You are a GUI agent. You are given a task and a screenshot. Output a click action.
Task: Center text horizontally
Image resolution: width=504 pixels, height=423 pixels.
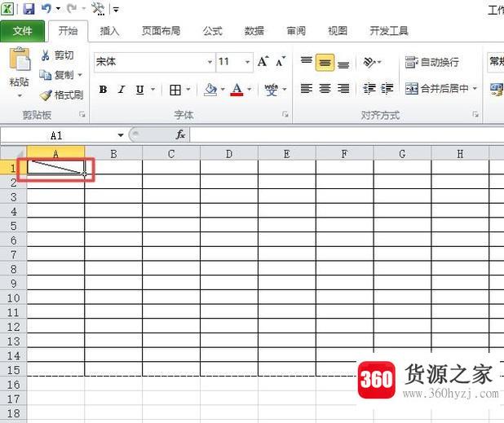tap(325, 88)
